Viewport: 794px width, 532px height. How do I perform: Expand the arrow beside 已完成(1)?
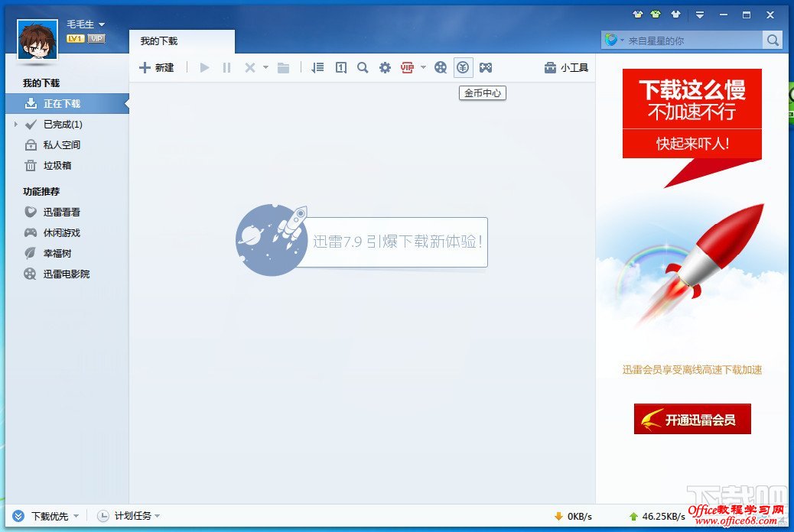16,124
